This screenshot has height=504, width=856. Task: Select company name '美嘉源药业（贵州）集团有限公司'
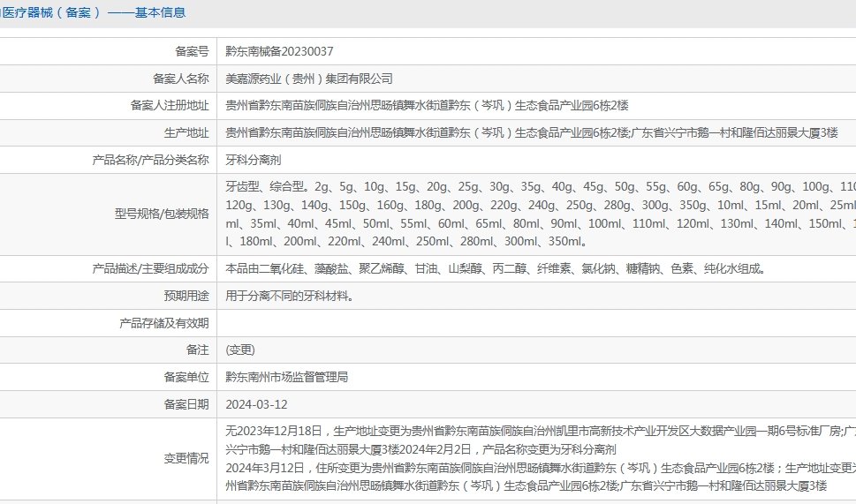309,79
